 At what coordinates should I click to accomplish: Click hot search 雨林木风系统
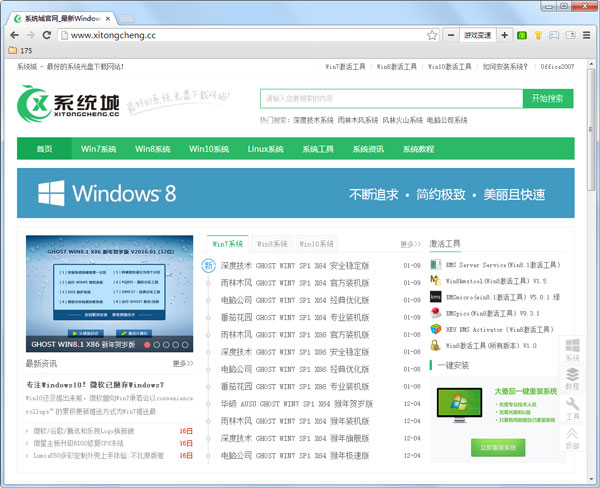coord(358,120)
